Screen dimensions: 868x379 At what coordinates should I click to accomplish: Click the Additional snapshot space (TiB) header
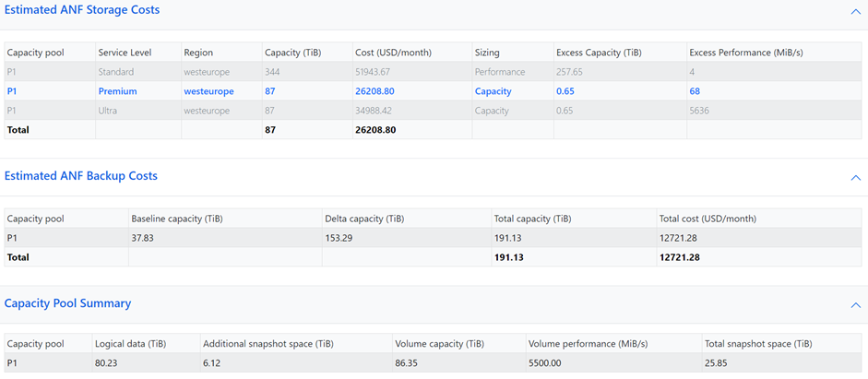click(268, 344)
